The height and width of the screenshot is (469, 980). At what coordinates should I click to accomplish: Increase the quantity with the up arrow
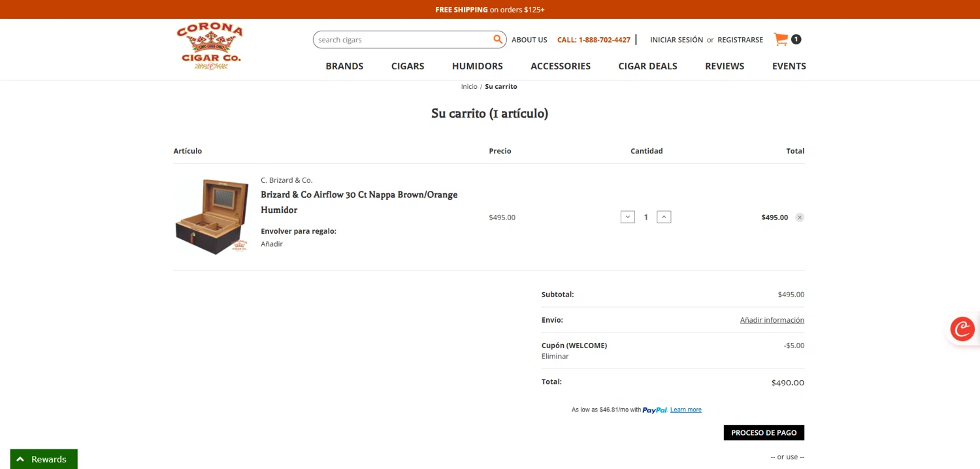tap(664, 217)
